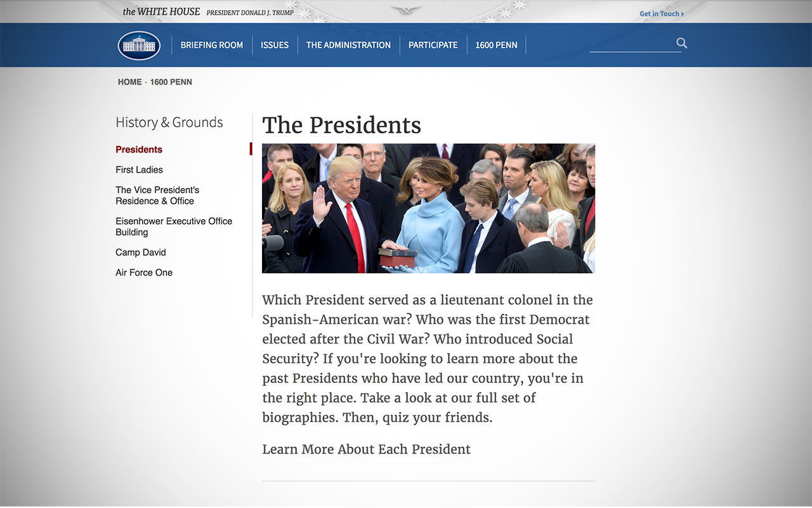This screenshot has height=508, width=812.
Task: Click the eagle emblem at top
Action: [x=406, y=10]
